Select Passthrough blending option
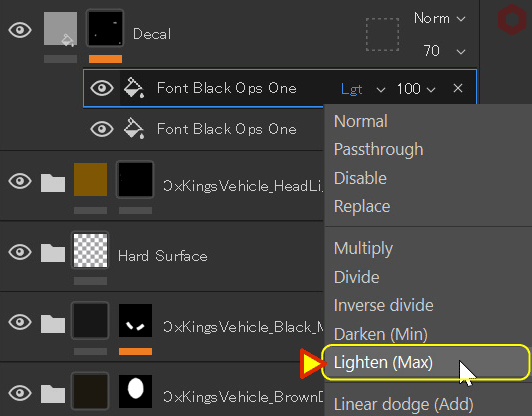 point(378,149)
